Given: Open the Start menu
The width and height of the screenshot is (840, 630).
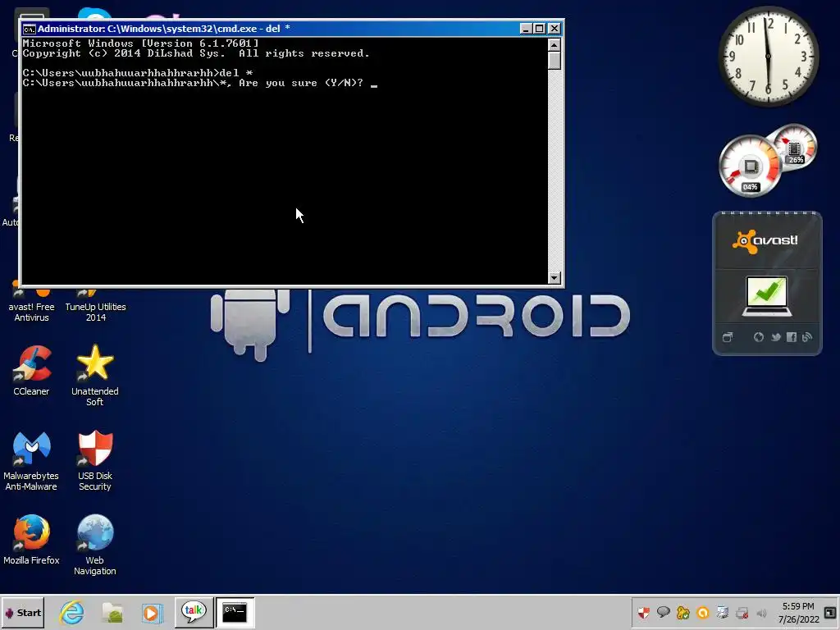Looking at the screenshot, I should [x=22, y=612].
